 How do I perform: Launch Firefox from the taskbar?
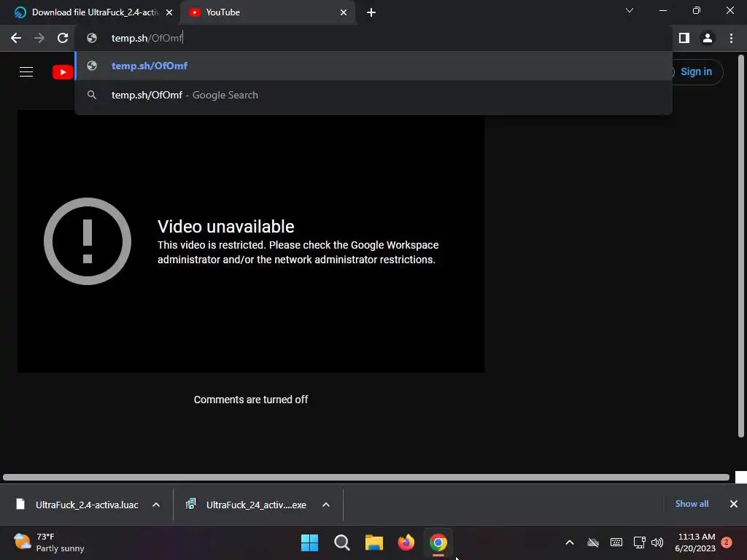pos(406,542)
